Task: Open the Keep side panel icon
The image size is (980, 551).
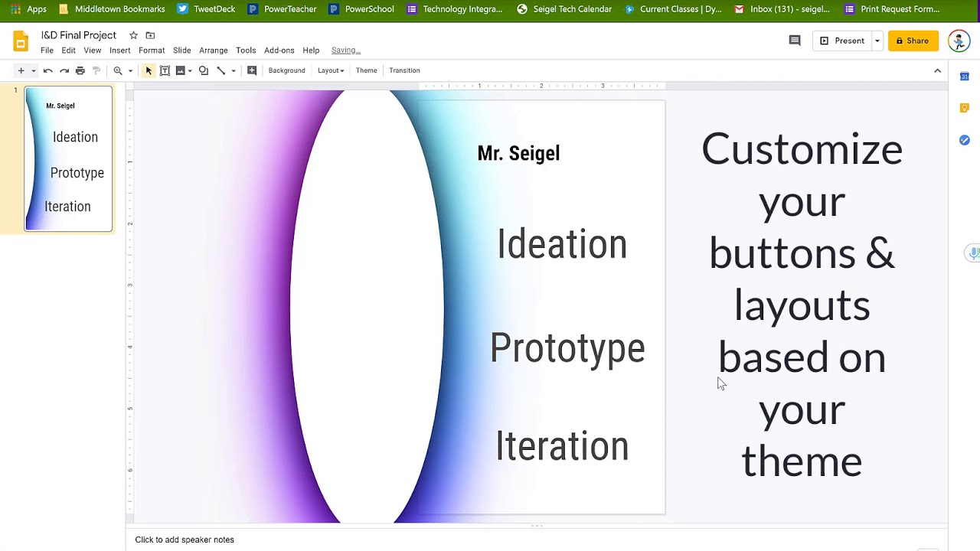Action: (965, 108)
